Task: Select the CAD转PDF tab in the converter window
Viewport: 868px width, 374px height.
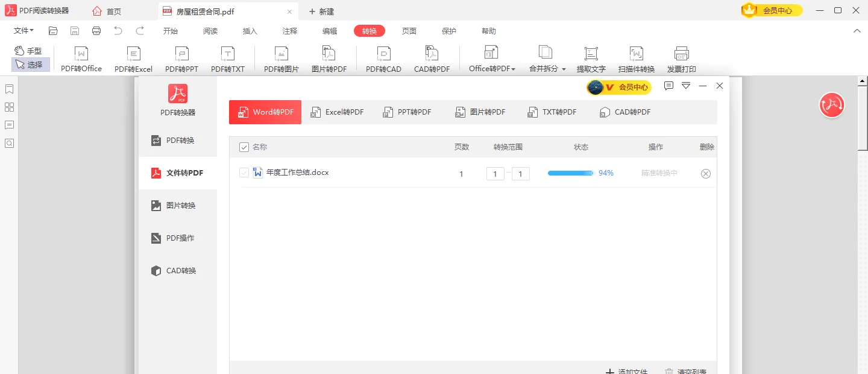Action: pos(625,112)
